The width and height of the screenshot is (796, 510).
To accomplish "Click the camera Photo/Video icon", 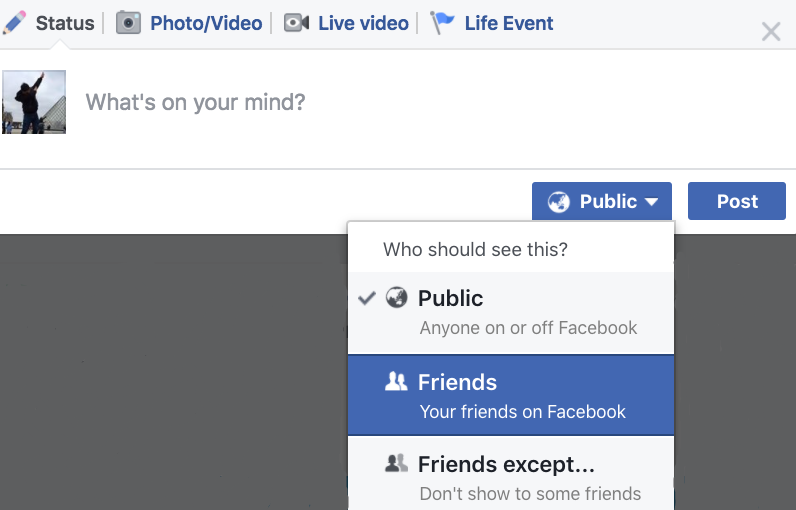I will tap(128, 22).
